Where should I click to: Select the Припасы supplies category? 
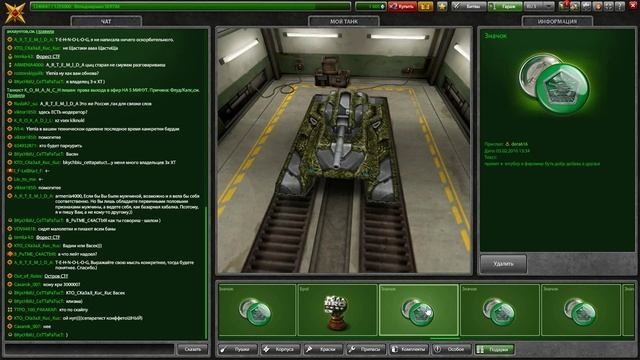pyautogui.click(x=365, y=349)
